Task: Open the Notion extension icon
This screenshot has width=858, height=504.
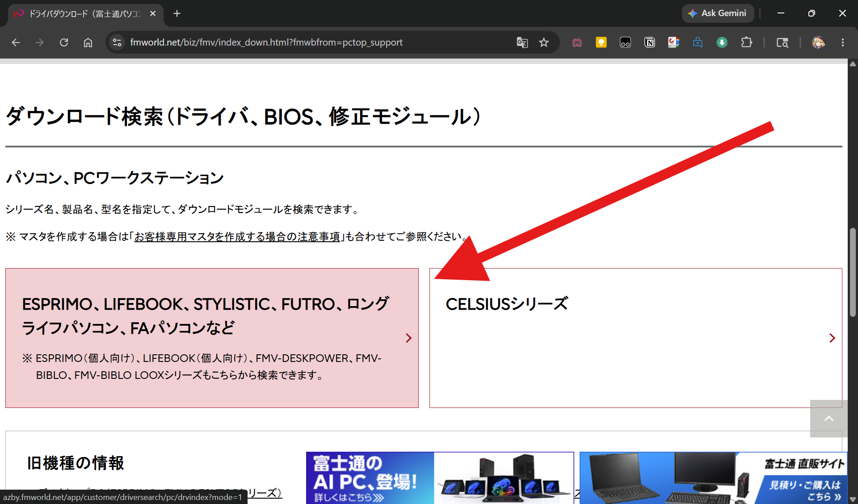Action: pos(649,42)
